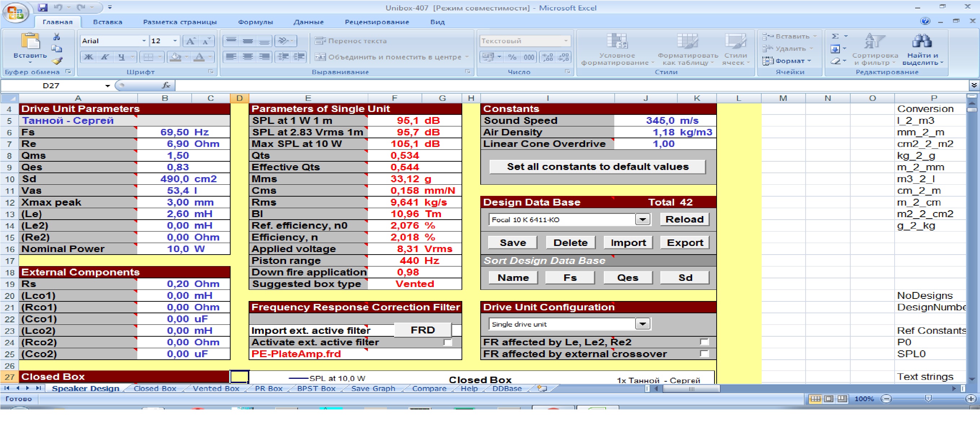Viewport: 980px width, 422px height.
Task: Click the Reload button
Action: click(x=684, y=219)
